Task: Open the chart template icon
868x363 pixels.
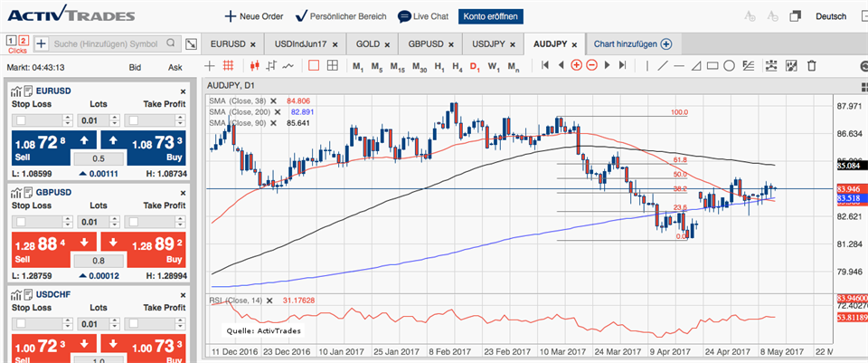Action: [x=791, y=66]
